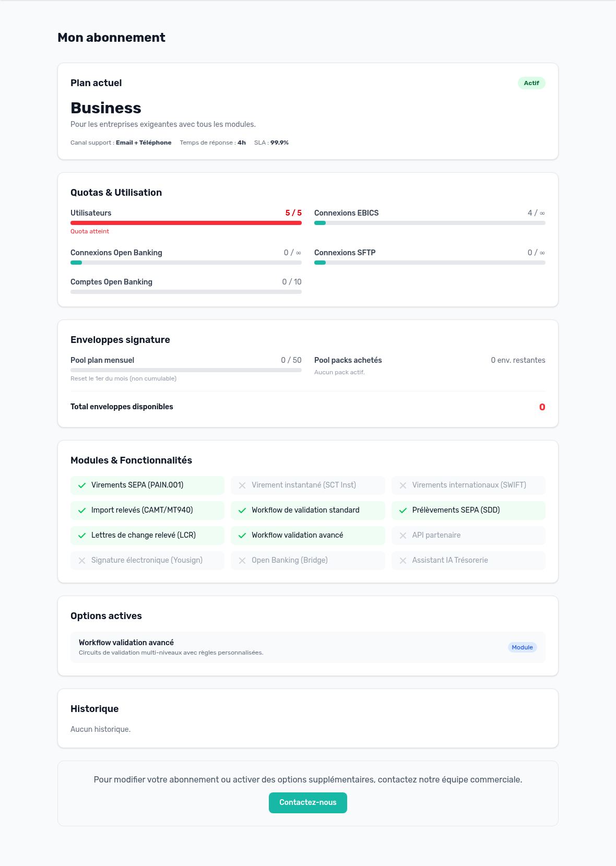Screen dimensions: 616x866
Task: Click the Workflow de validation standard label
Action: [305, 510]
